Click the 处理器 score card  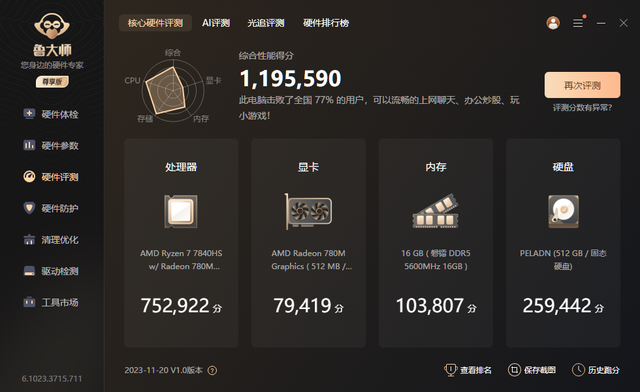pos(181,243)
